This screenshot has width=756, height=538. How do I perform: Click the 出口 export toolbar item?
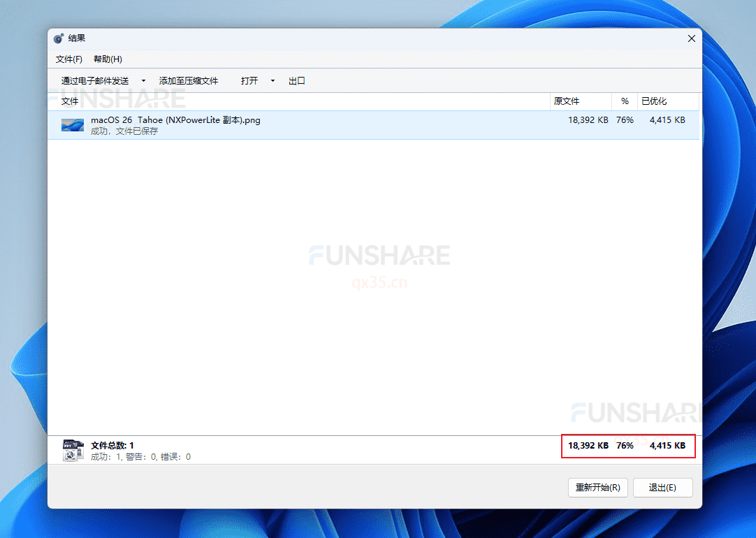coord(296,80)
